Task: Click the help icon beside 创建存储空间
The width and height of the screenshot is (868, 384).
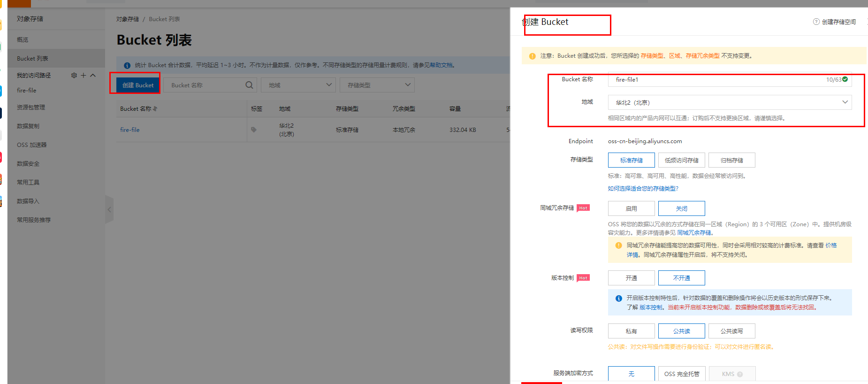Action: [816, 22]
